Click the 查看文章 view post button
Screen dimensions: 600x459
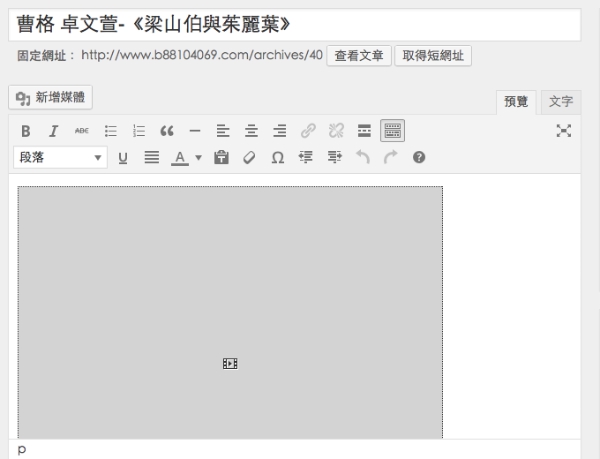(x=359, y=56)
